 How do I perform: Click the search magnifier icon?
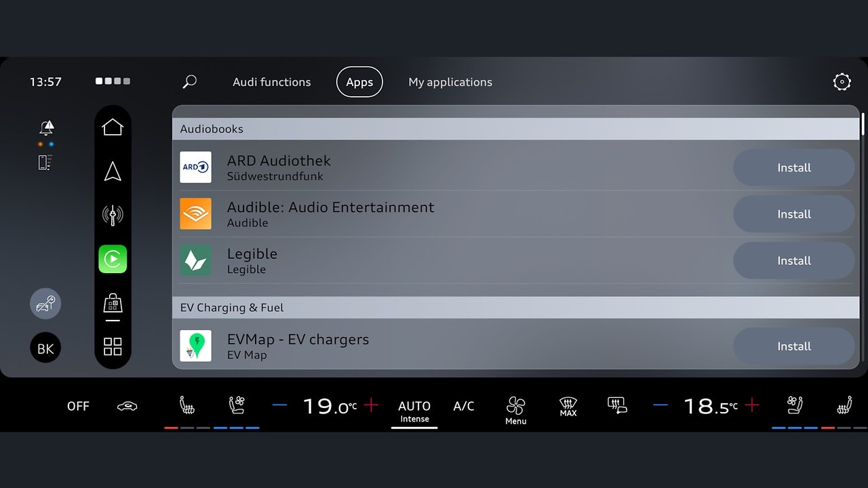[190, 82]
